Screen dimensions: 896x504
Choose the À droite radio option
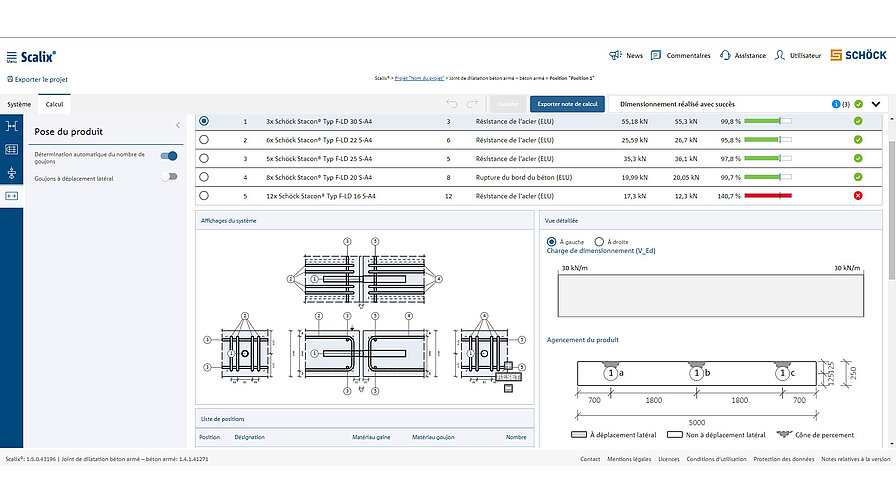click(599, 241)
